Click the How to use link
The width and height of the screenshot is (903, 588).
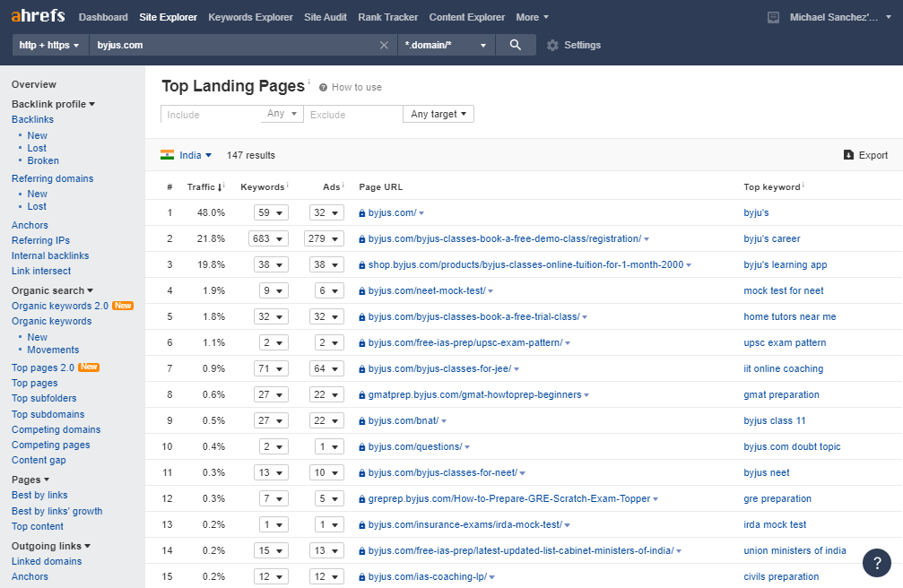click(357, 88)
